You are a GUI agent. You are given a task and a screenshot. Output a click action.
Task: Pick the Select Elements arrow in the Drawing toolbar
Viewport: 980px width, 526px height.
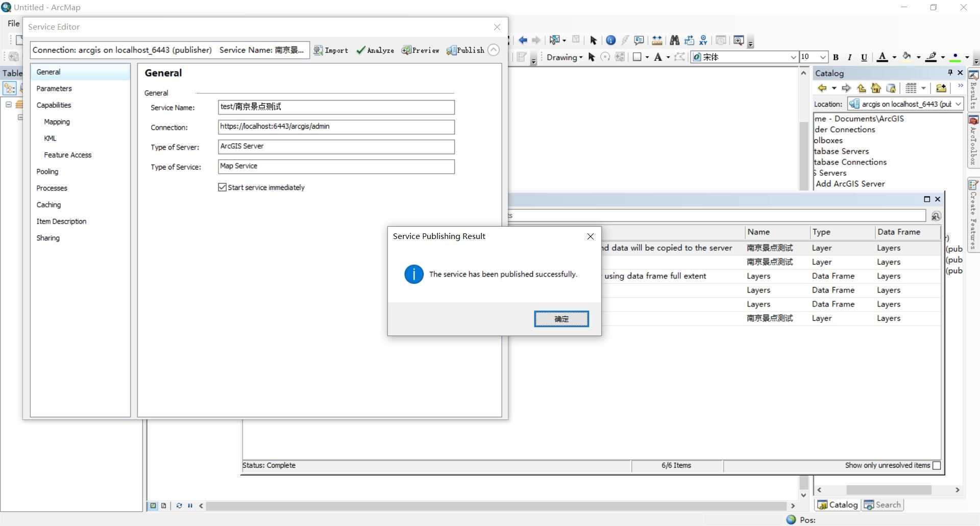click(x=592, y=57)
